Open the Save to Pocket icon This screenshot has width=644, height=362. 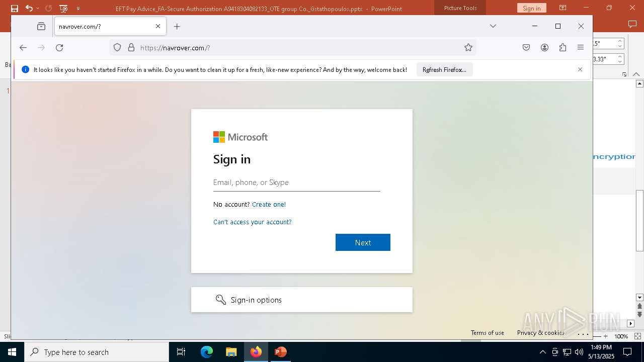click(x=526, y=47)
